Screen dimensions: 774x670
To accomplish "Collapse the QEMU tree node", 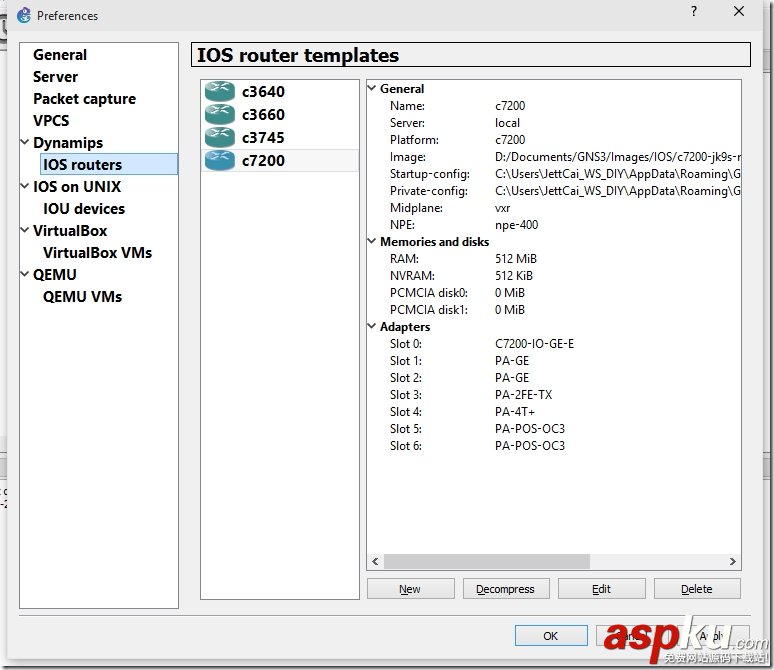I will click(25, 274).
